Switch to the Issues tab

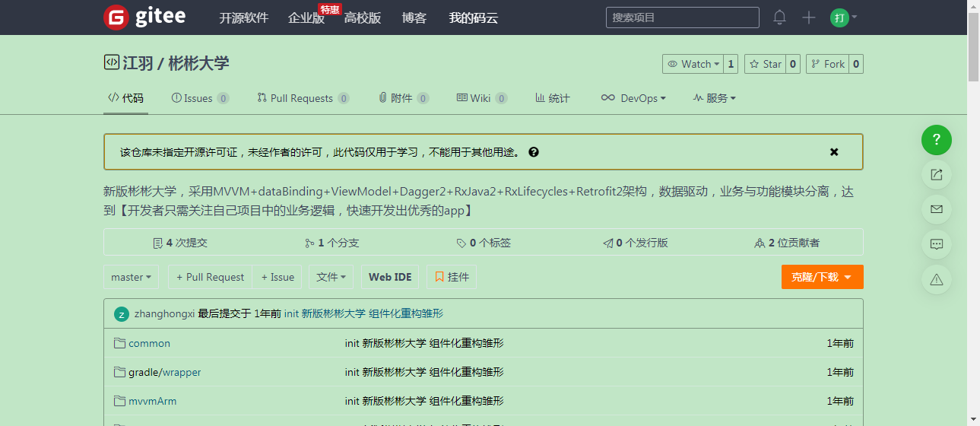tap(200, 98)
